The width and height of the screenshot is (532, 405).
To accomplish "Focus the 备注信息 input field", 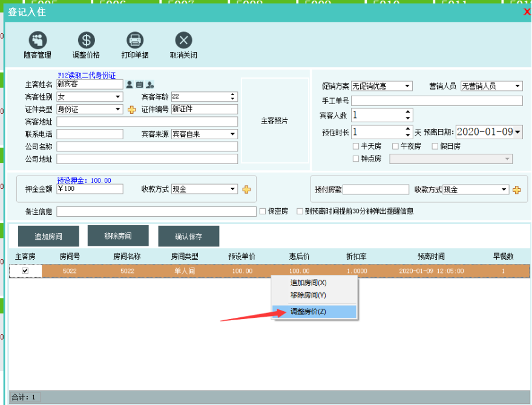I will tap(156, 211).
